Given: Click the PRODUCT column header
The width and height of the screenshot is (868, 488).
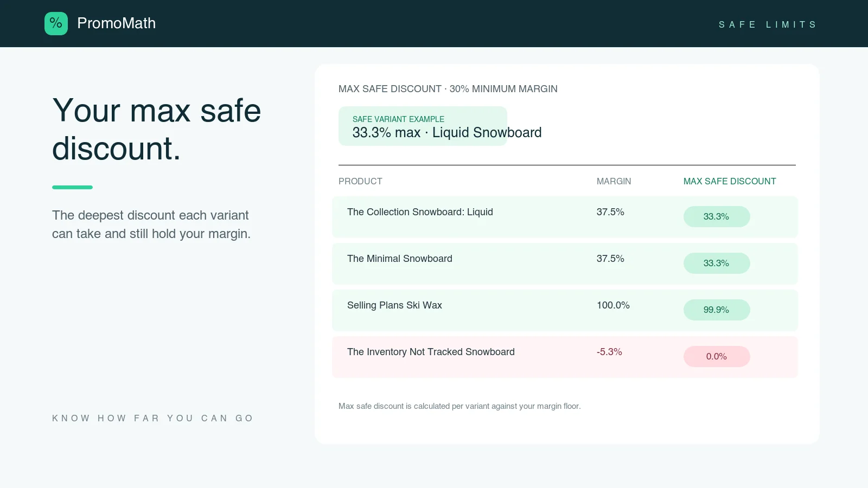Looking at the screenshot, I should tap(360, 181).
